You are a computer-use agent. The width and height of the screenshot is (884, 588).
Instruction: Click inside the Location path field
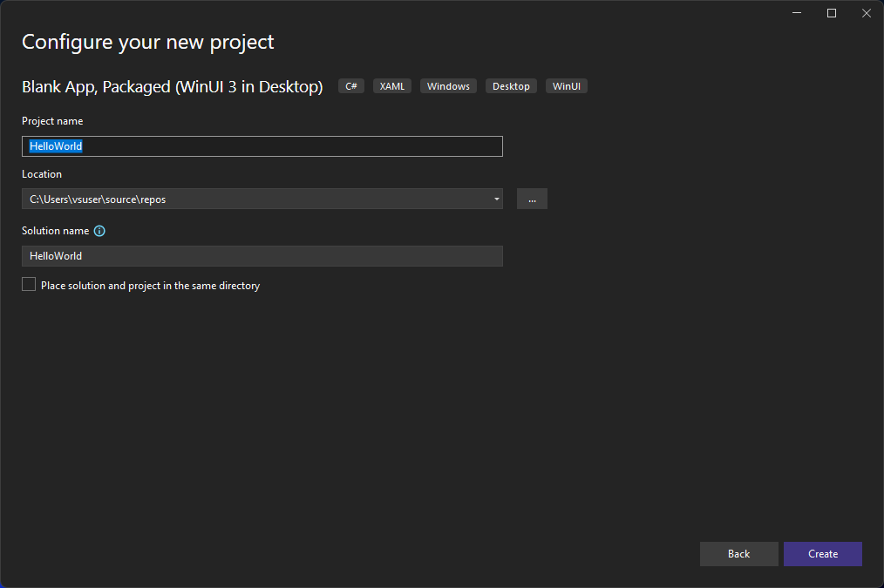pyautogui.click(x=253, y=199)
